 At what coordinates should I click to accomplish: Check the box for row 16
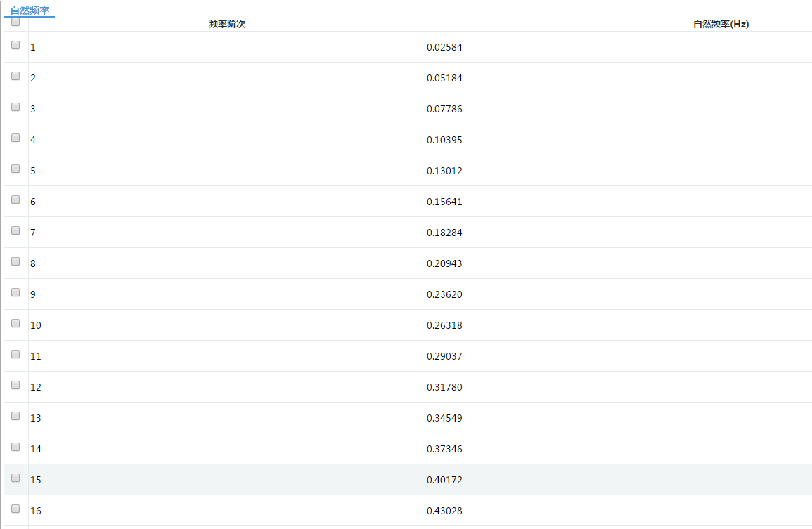[15, 509]
